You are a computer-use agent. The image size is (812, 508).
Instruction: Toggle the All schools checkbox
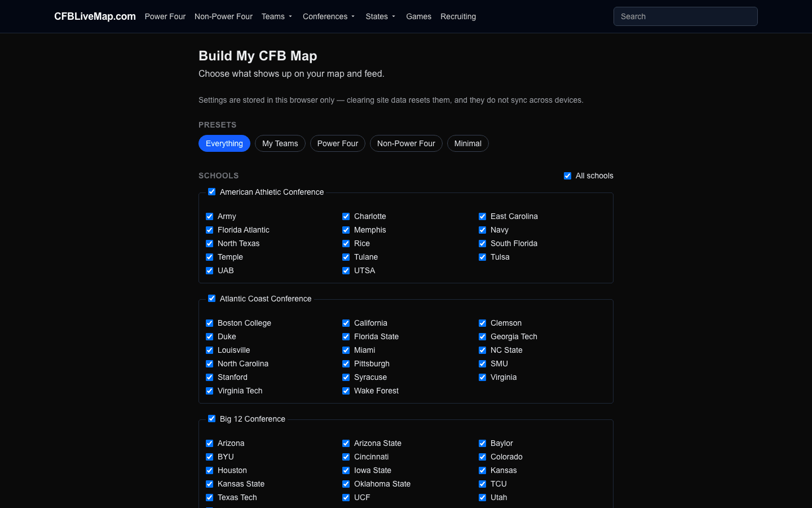[x=567, y=176]
